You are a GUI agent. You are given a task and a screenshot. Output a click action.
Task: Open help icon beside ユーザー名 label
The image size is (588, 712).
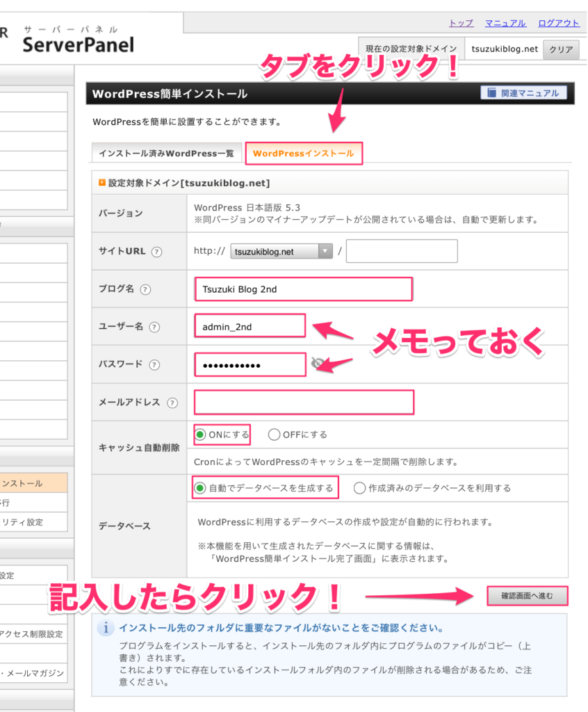(154, 327)
